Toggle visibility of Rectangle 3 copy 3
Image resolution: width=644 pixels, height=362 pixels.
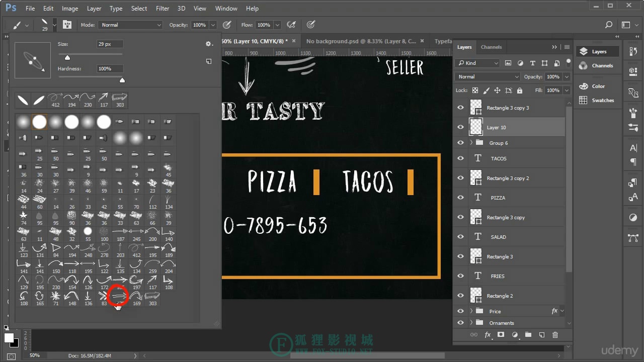click(x=460, y=108)
